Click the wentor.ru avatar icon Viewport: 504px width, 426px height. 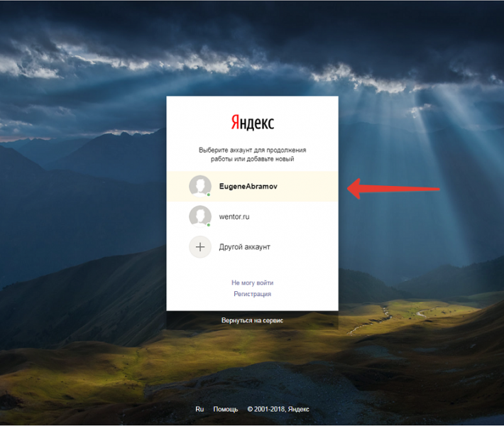click(x=200, y=217)
